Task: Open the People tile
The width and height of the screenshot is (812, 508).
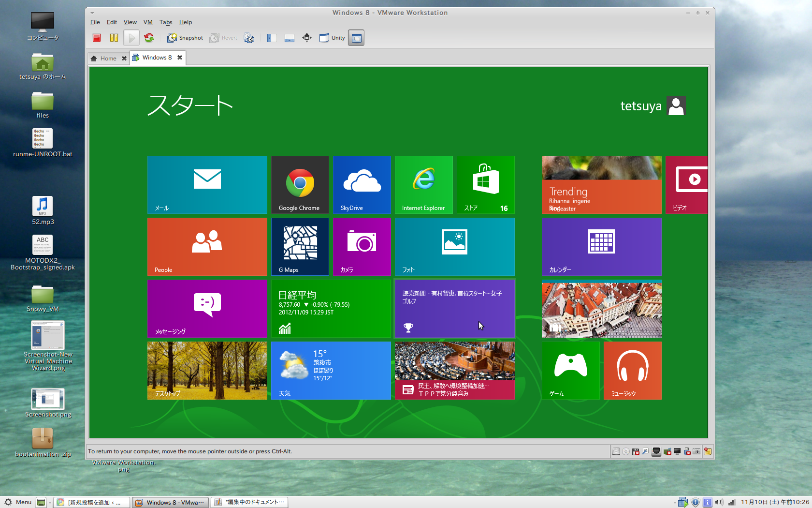Action: [207, 247]
